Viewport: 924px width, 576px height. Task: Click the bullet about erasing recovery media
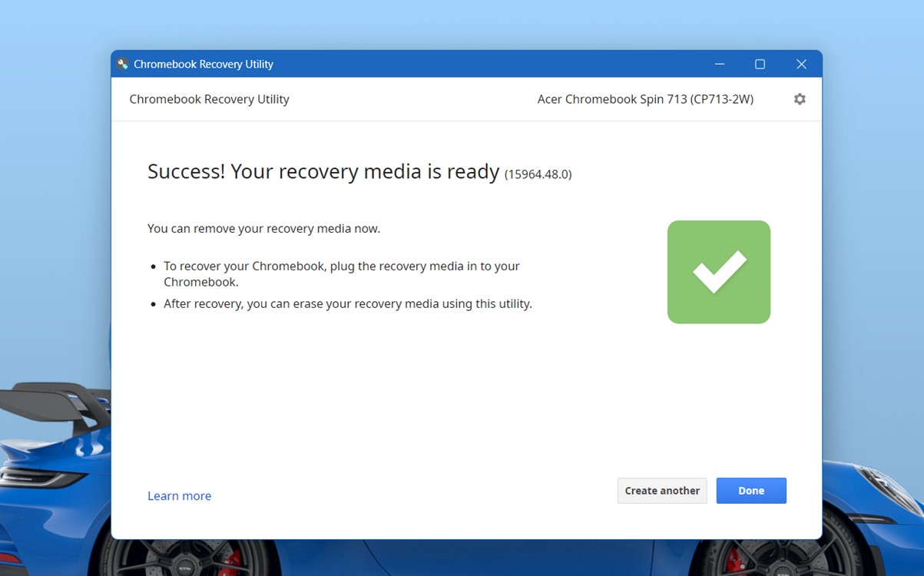click(x=347, y=303)
